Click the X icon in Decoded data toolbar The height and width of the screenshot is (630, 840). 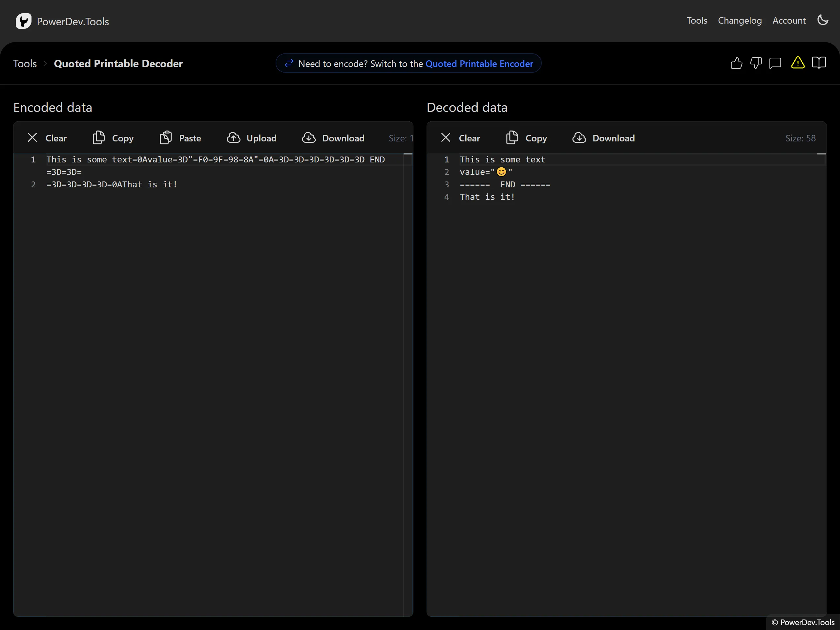pos(446,137)
